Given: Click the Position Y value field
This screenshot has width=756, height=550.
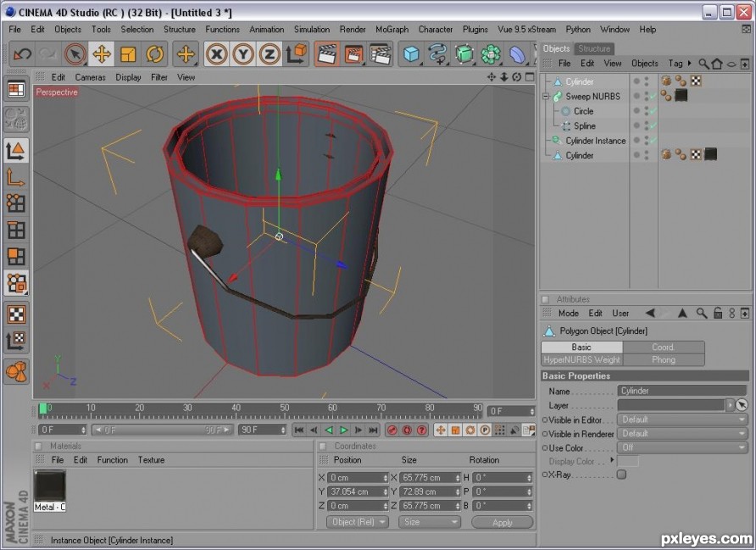Looking at the screenshot, I should [358, 492].
